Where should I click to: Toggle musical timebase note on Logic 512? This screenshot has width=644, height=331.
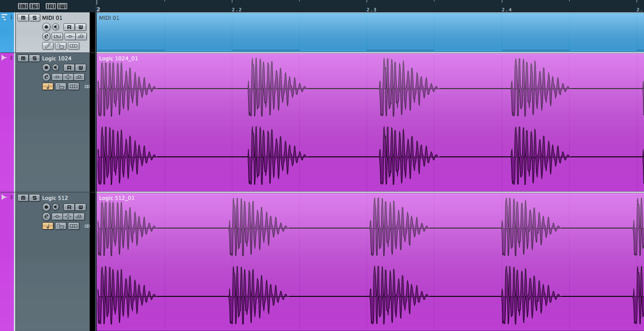[48, 226]
